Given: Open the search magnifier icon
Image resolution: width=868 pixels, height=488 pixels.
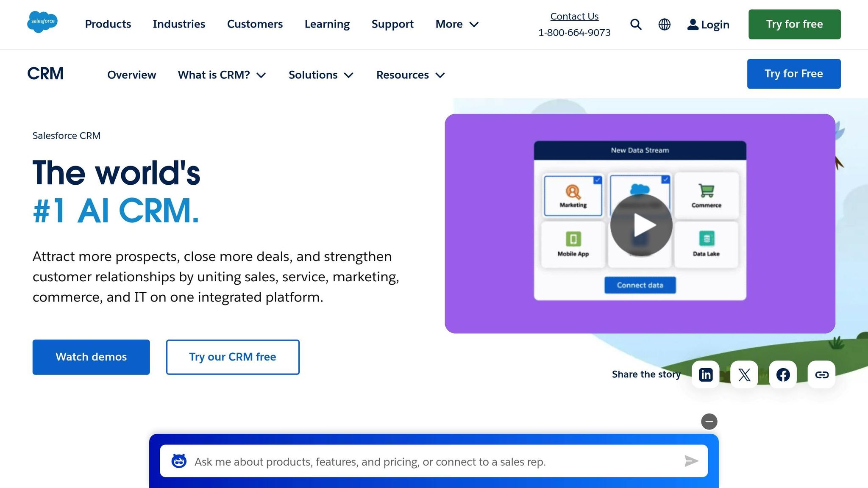Looking at the screenshot, I should tap(636, 25).
